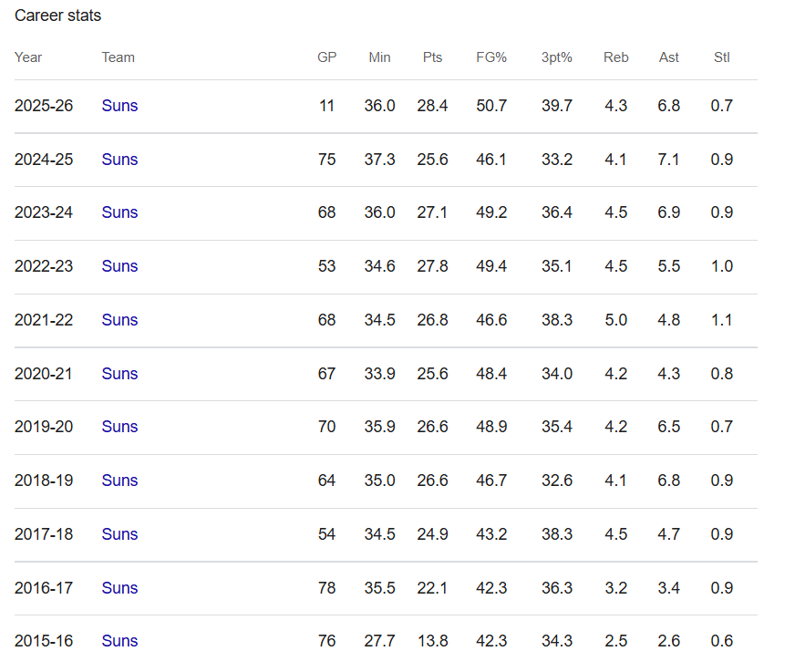This screenshot has width=795, height=672.
Task: Click the Pts column header
Action: click(x=432, y=57)
